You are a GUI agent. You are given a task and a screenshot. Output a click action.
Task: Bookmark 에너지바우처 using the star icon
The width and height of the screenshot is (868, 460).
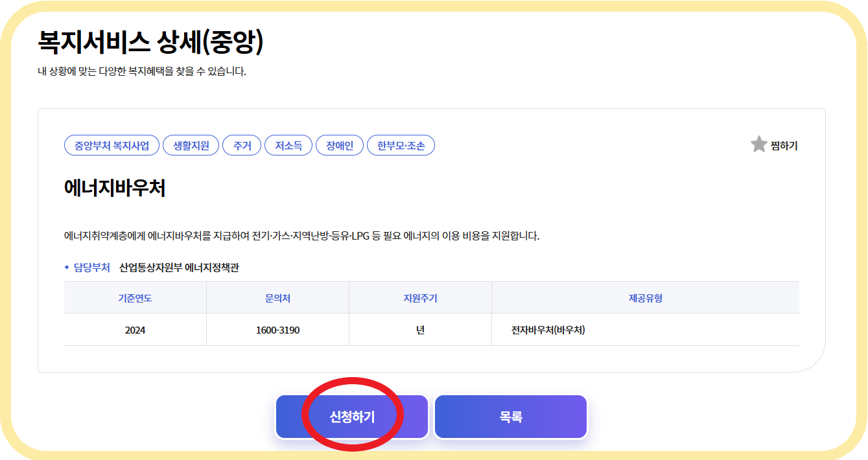(758, 144)
